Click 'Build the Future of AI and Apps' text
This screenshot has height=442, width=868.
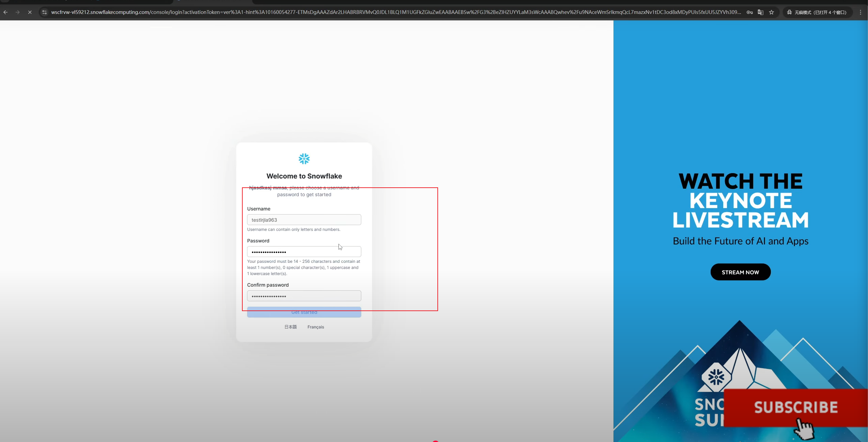click(741, 241)
